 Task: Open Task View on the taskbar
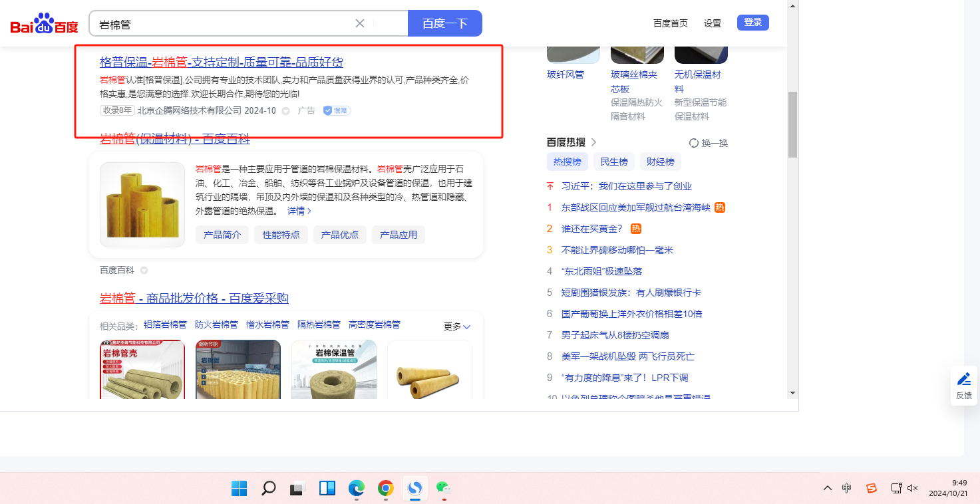(x=297, y=489)
